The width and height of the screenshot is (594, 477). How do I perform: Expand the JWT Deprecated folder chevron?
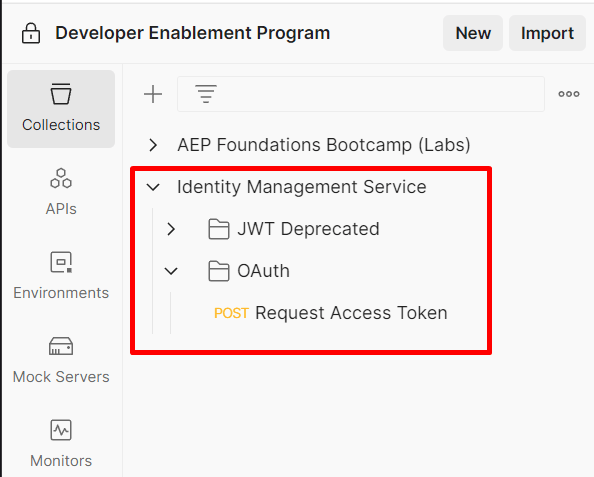(x=171, y=229)
